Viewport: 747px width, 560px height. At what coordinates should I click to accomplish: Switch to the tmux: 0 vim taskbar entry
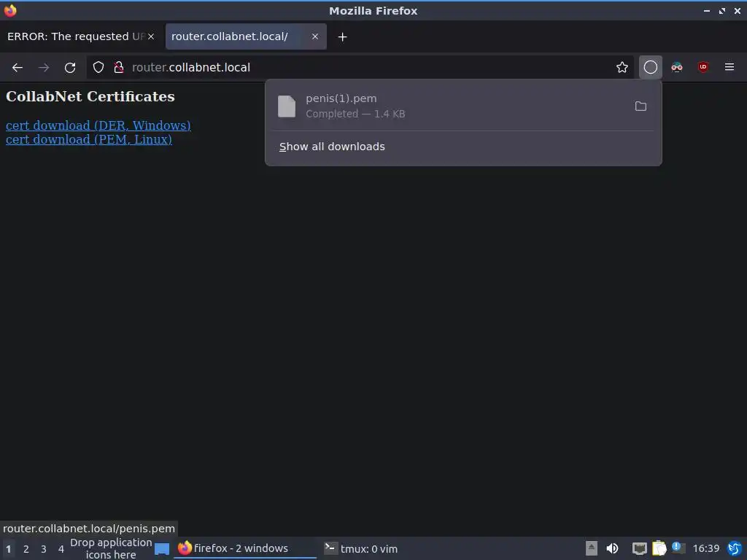360,548
